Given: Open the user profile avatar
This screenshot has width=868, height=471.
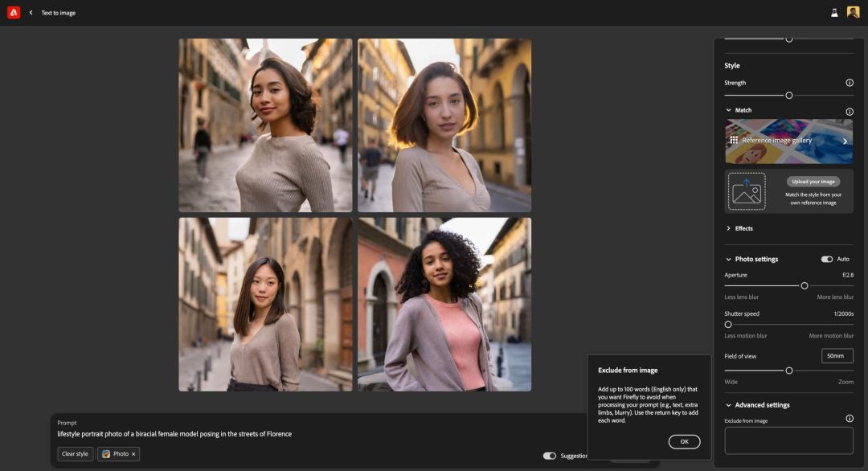Looking at the screenshot, I should [x=853, y=12].
